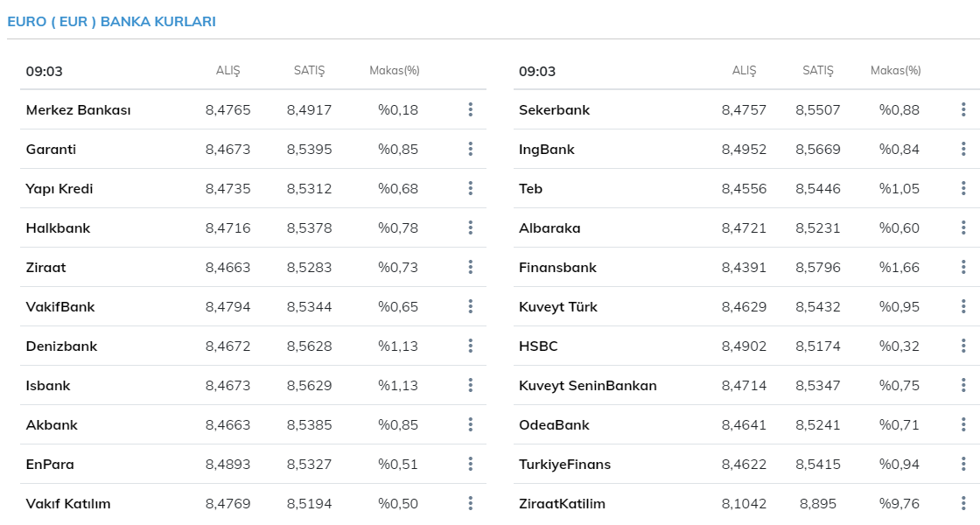This screenshot has width=980, height=525.
Task: Click the ALIŞ column header in left table
Action: click(227, 71)
